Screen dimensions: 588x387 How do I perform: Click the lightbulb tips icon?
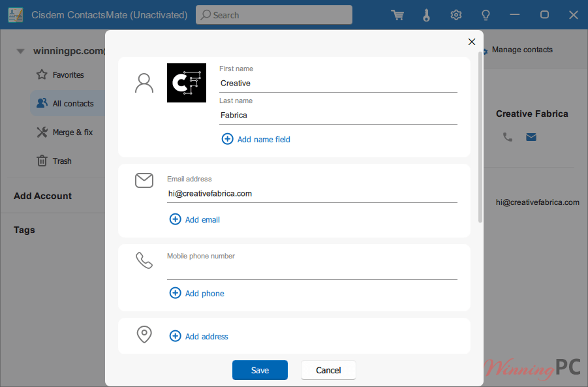[486, 15]
